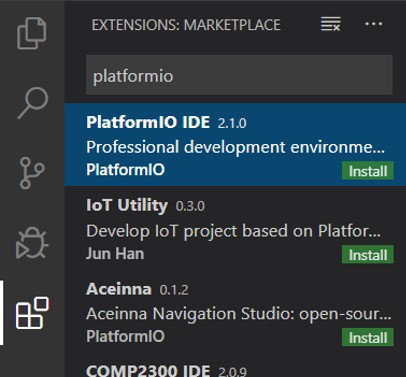Install the Aceinna extension

368,337
